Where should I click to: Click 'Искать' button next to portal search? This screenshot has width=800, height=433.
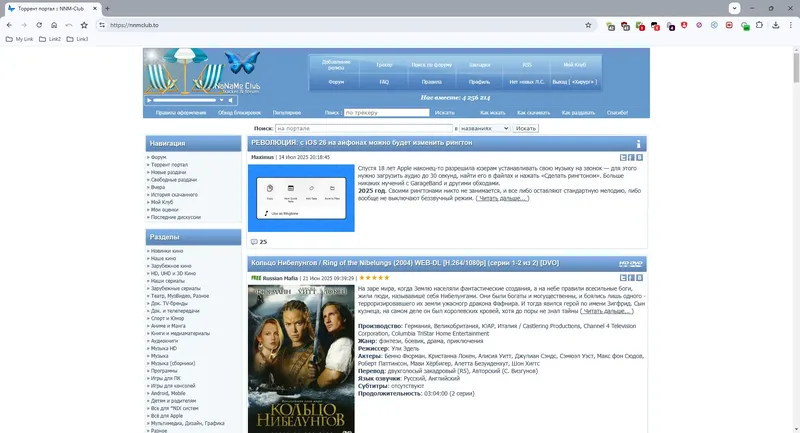[x=526, y=129]
